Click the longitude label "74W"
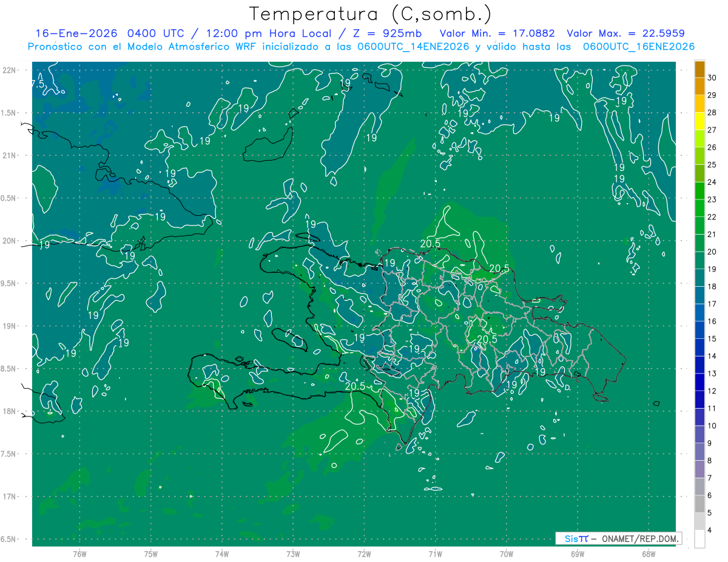 coord(222,554)
